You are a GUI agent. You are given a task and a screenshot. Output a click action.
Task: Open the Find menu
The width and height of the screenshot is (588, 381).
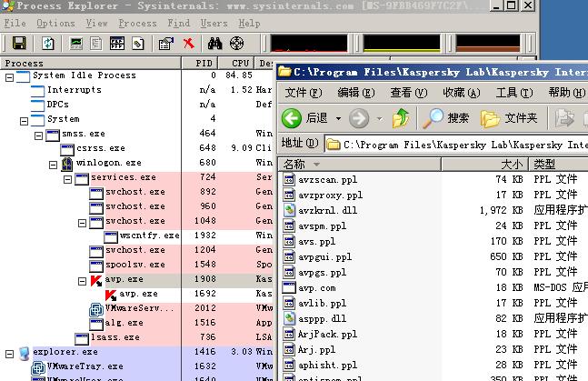point(179,24)
